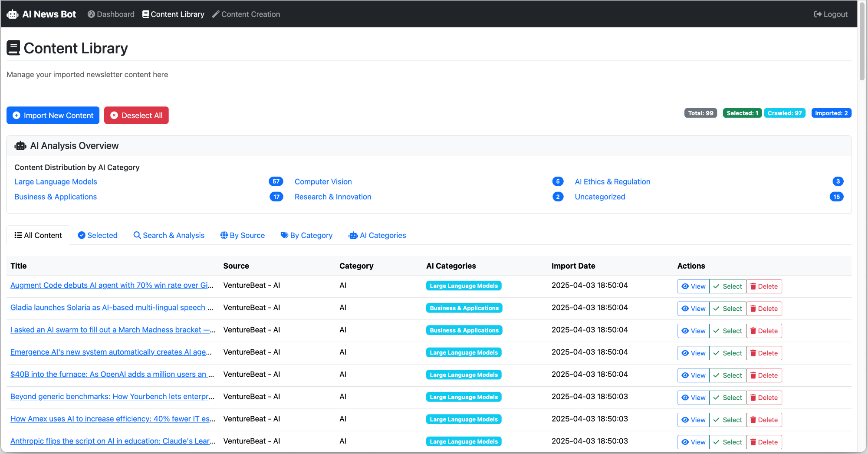Image resolution: width=868 pixels, height=454 pixels.
Task: Click the Business & Applications badge in Gladia row
Action: click(464, 308)
